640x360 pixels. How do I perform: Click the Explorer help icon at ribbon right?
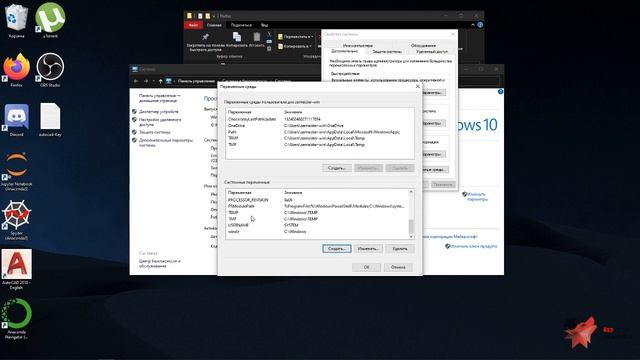(x=480, y=25)
